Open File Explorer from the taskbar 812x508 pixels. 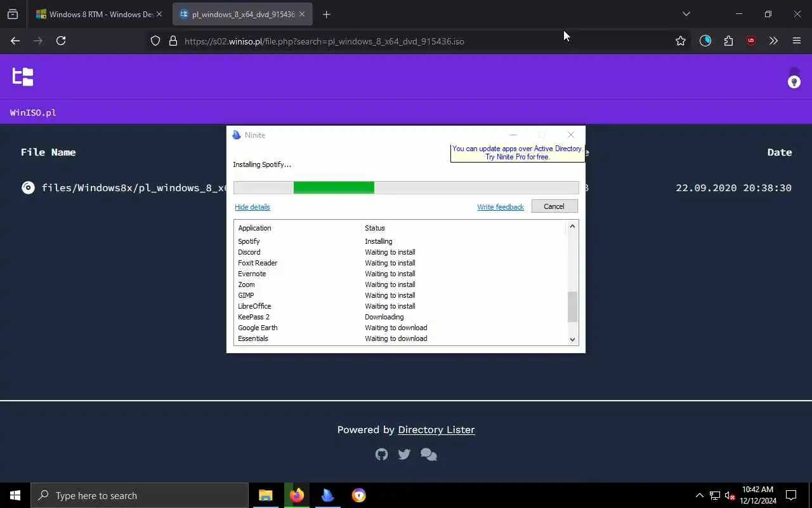(266, 495)
